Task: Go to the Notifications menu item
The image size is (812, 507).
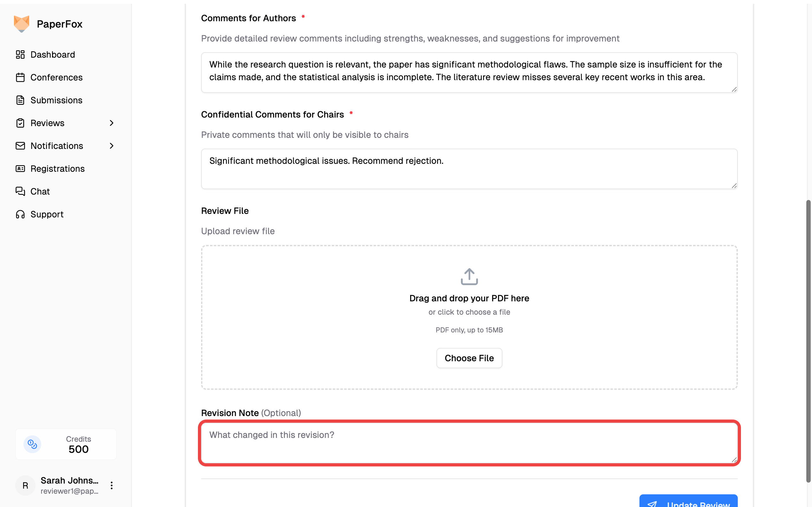Action: pyautogui.click(x=57, y=146)
